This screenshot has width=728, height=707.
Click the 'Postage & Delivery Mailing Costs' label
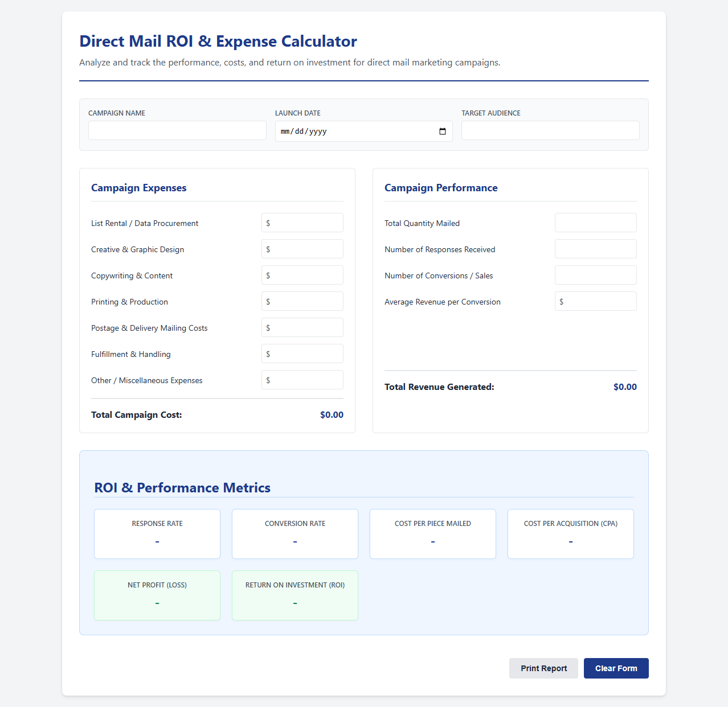coord(149,328)
